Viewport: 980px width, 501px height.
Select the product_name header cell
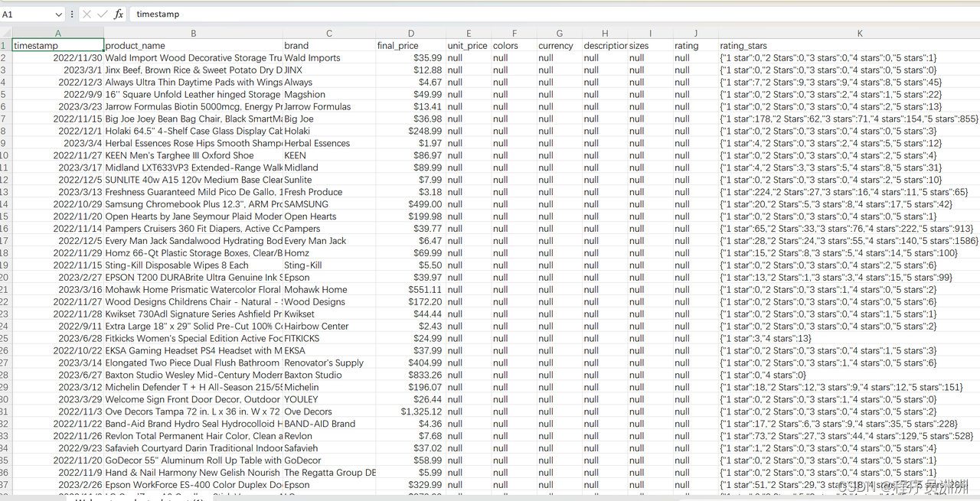194,46
